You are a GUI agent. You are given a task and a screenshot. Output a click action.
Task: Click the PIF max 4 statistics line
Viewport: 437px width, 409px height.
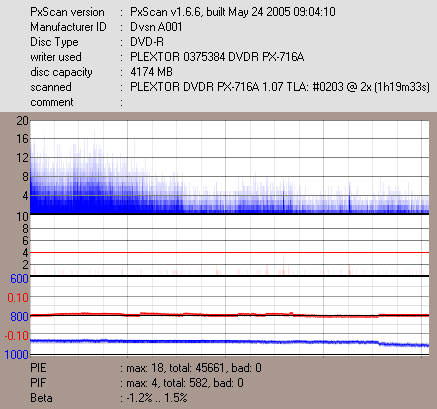[182, 383]
